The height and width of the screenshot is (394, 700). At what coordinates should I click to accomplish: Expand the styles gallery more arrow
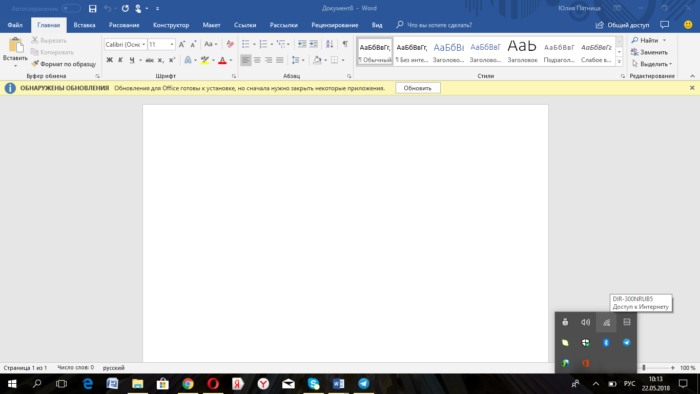pyautogui.click(x=619, y=62)
